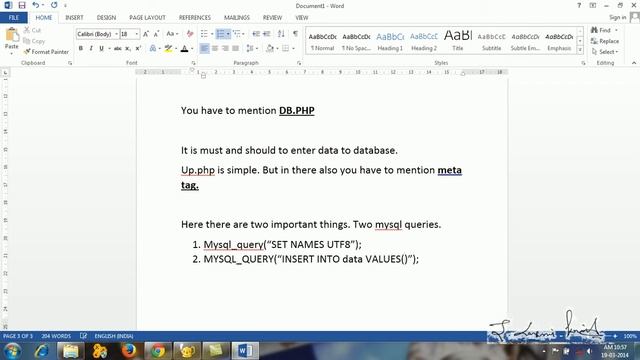Align text left
The width and height of the screenshot is (640, 360).
(x=204, y=49)
